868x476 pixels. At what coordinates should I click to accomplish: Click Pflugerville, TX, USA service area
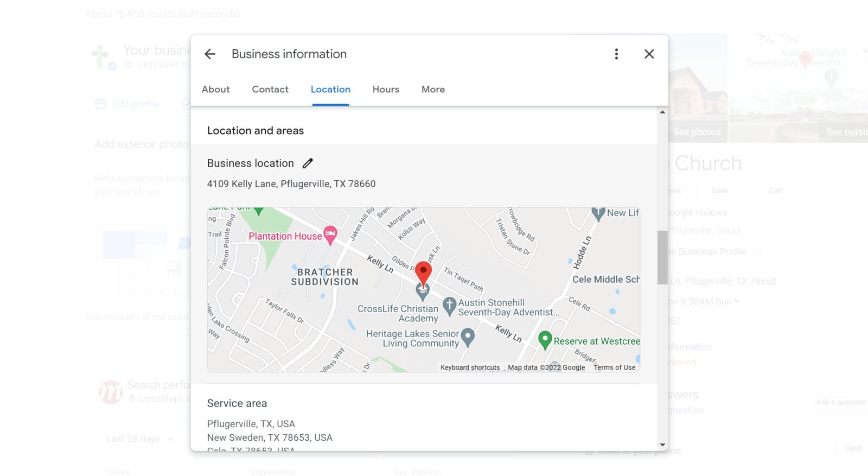[251, 424]
